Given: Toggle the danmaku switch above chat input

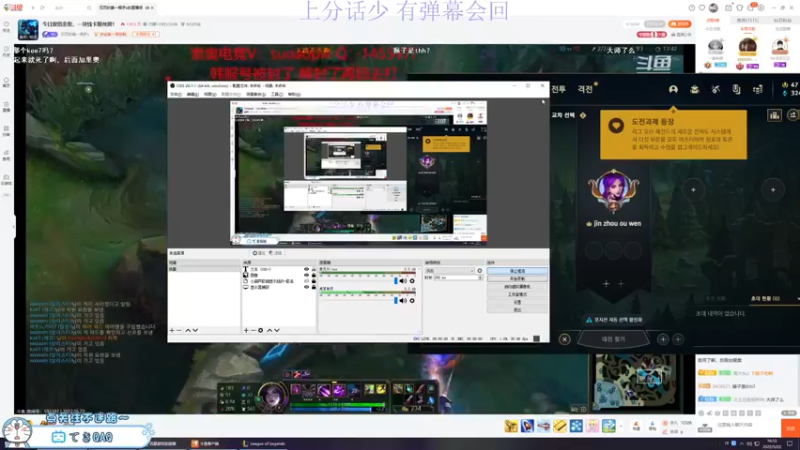Looking at the screenshot, I should tap(789, 413).
